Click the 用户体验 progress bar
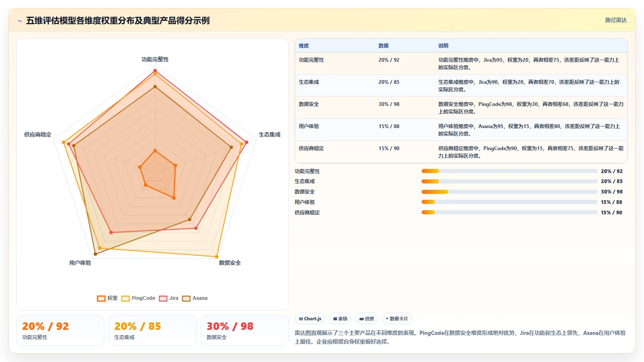The height and width of the screenshot is (362, 644). [x=509, y=202]
